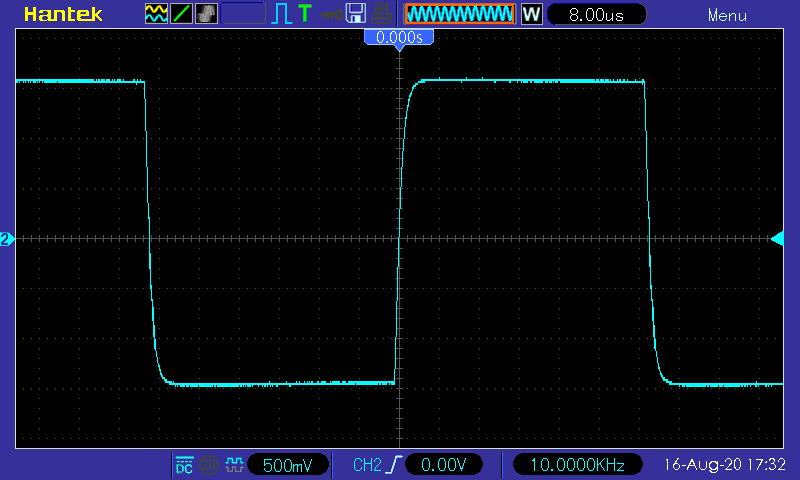Select the green diagonal line icon
The width and height of the screenshot is (800, 480).
coord(181,14)
